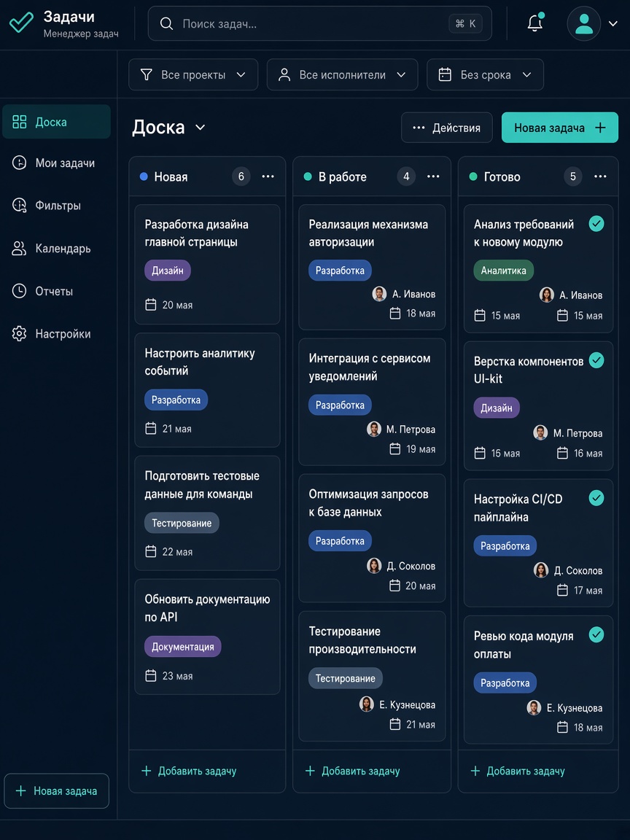Click the М. Петрова avatar in Интеграция с сервисом card
Viewport: 630px width, 840px height.
374,429
